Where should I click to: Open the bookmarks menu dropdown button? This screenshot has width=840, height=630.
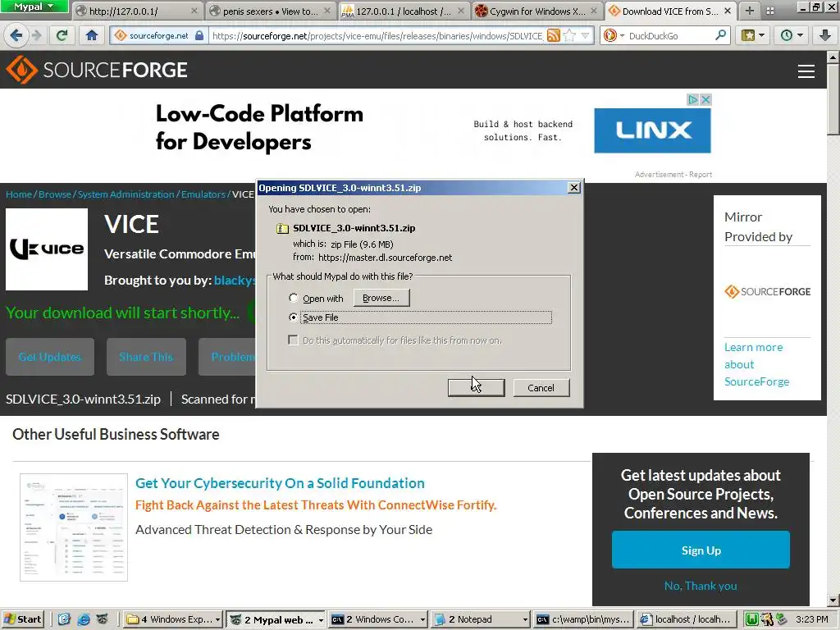point(753,35)
